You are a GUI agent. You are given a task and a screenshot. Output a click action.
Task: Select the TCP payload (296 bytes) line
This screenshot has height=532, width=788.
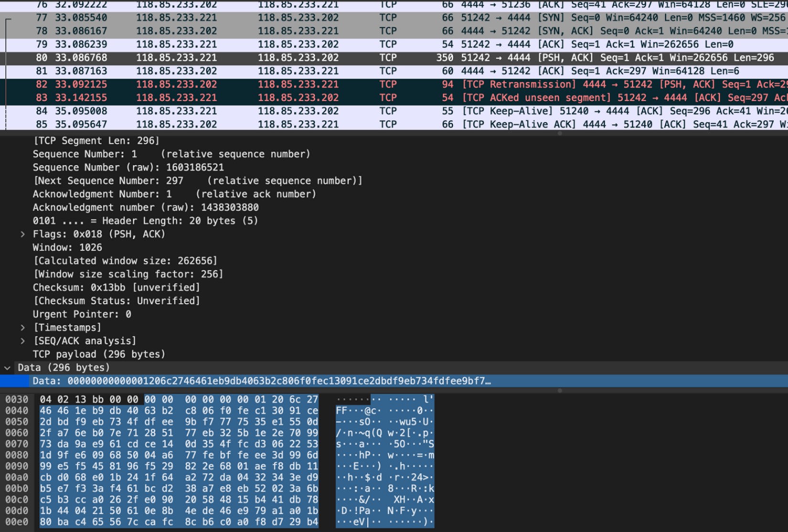coord(99,354)
